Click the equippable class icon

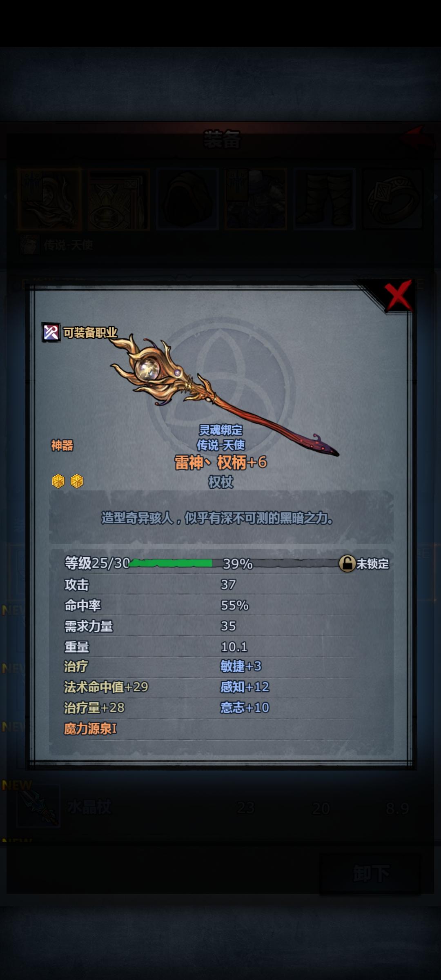(x=51, y=332)
